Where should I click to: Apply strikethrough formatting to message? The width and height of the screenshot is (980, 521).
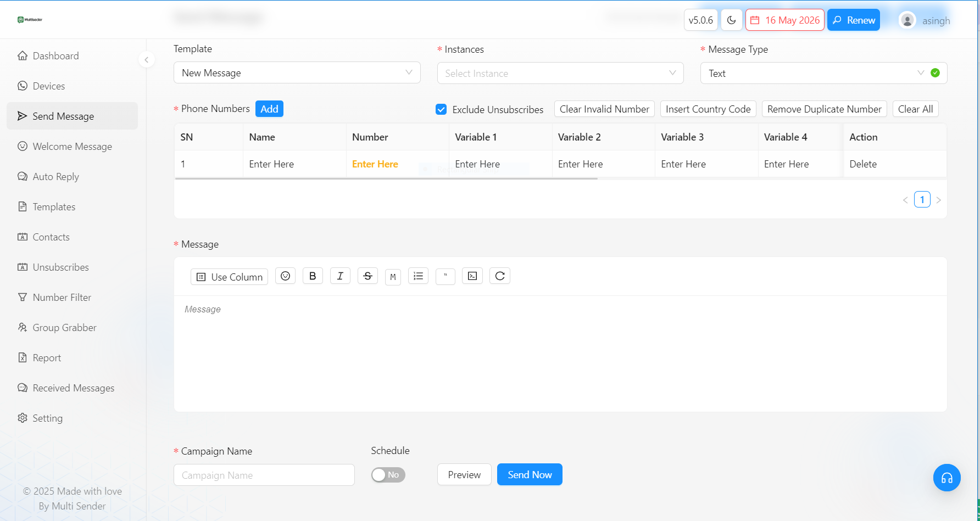pos(367,276)
